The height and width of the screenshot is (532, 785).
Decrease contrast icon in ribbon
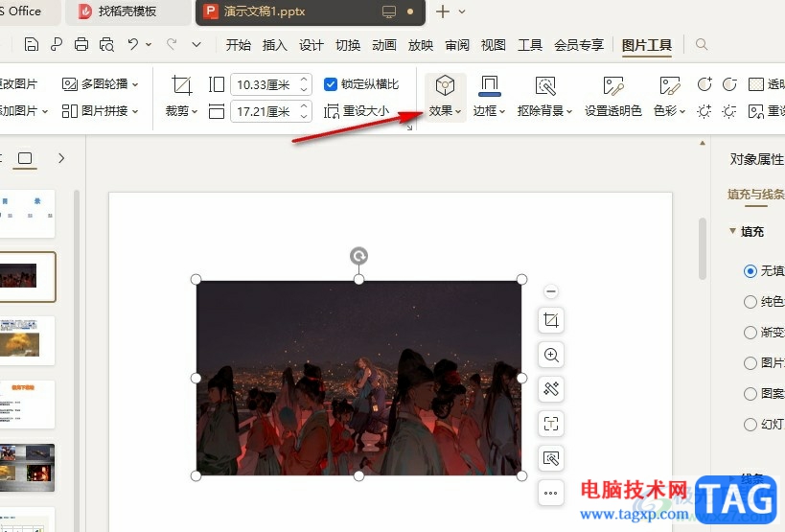point(729,84)
